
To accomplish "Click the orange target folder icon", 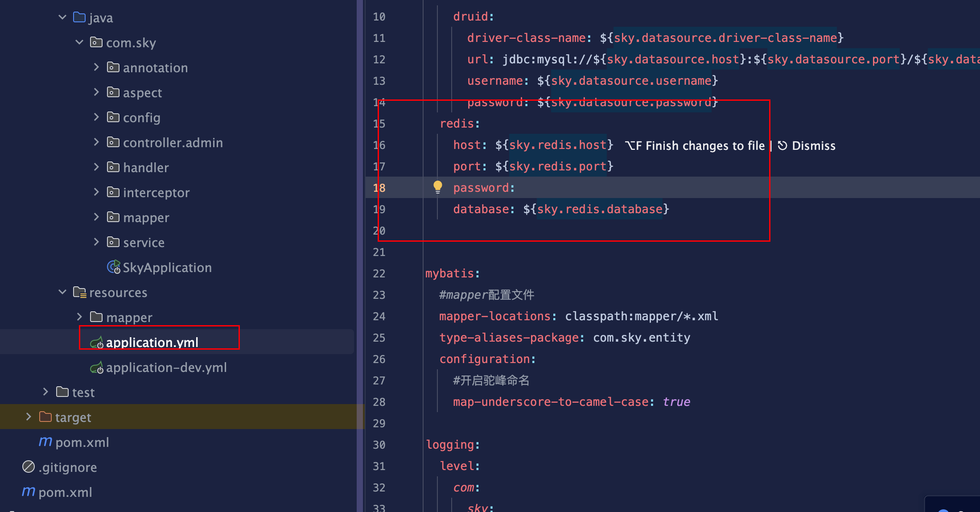I will coord(45,417).
